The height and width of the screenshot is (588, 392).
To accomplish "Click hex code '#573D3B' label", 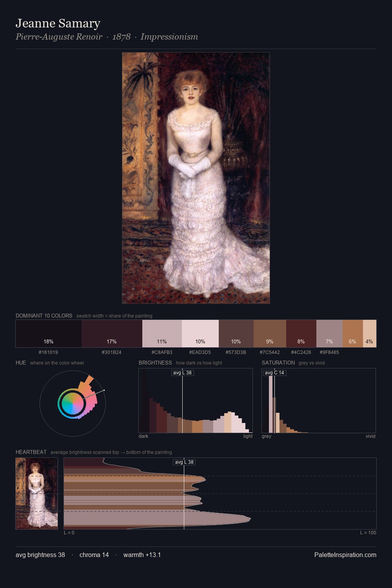I will (236, 352).
